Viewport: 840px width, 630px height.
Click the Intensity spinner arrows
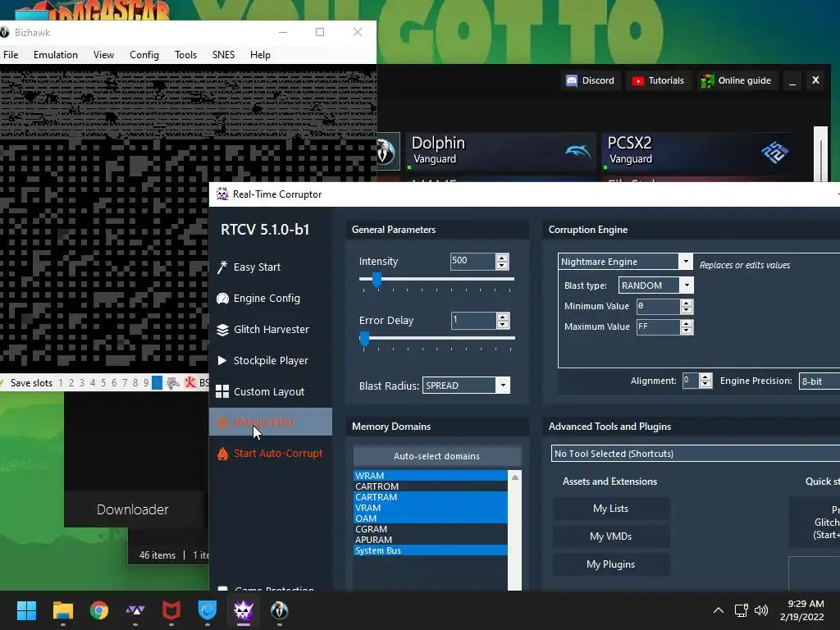pyautogui.click(x=502, y=261)
